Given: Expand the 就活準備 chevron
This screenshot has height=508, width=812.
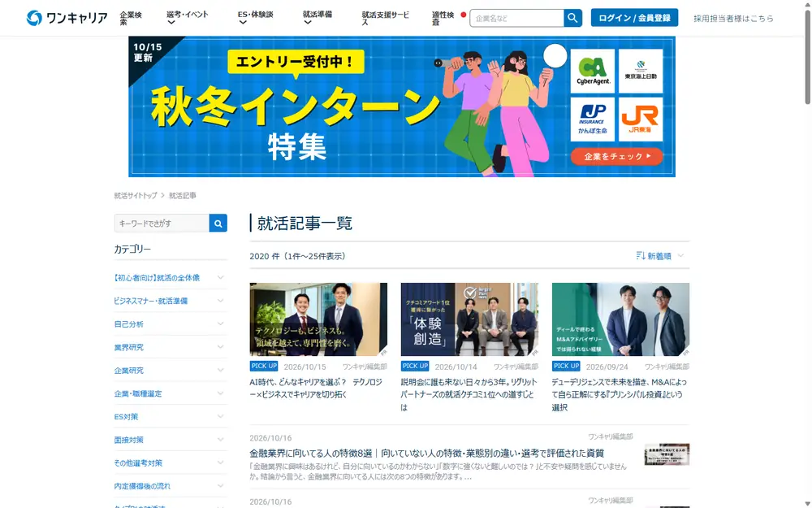Looking at the screenshot, I should tap(307, 23).
